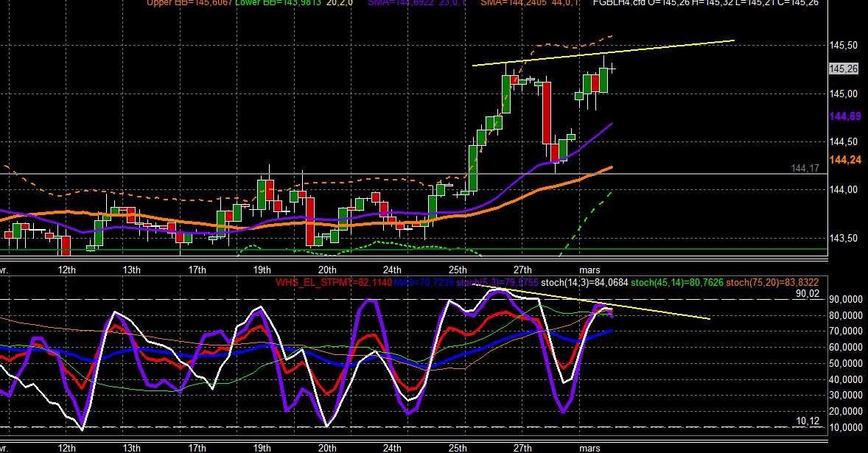Click the Lower BB legend entry
Screen dimensions: 868x453
(x=293, y=3)
